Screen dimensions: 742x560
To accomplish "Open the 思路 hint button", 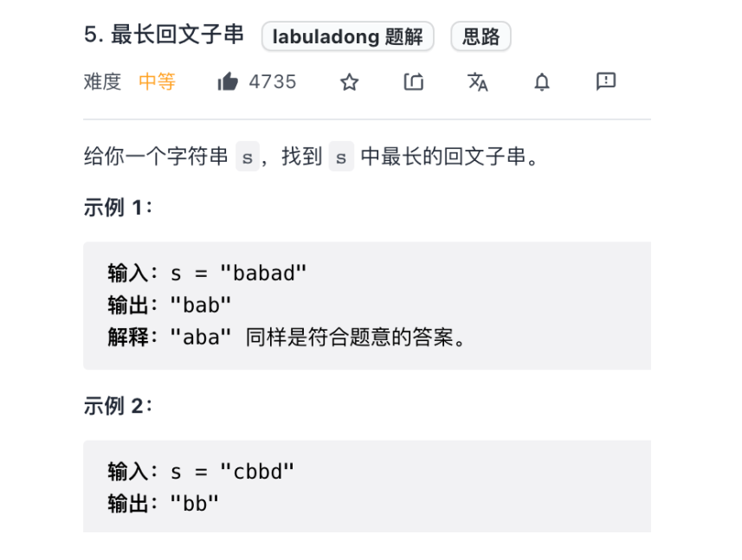I will point(481,36).
